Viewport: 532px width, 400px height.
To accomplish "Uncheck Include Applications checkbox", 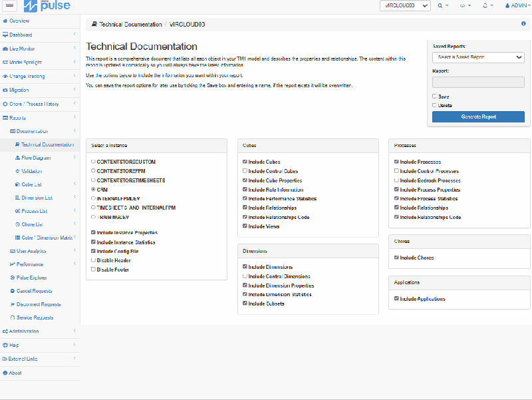I will (x=396, y=298).
